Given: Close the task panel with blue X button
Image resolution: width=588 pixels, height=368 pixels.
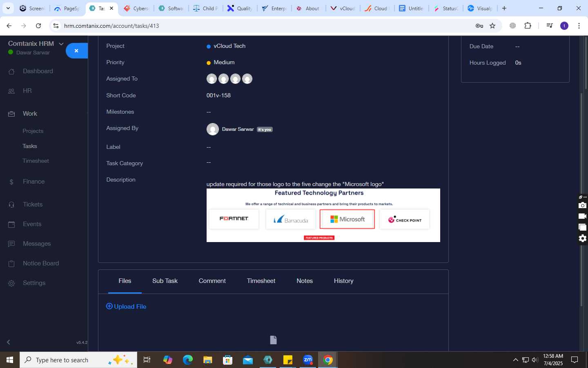Looking at the screenshot, I should click(77, 51).
